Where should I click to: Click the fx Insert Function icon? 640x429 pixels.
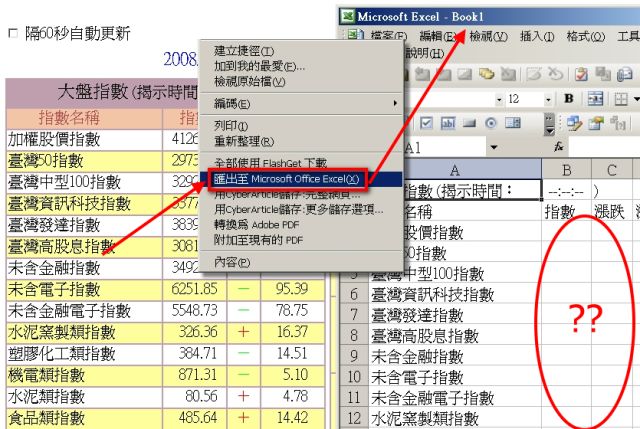[x=558, y=147]
